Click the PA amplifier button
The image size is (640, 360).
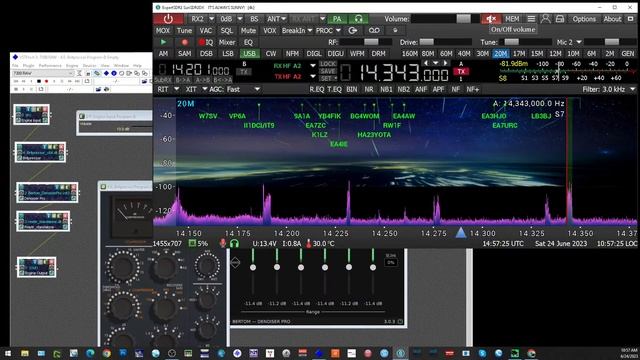[x=337, y=19]
